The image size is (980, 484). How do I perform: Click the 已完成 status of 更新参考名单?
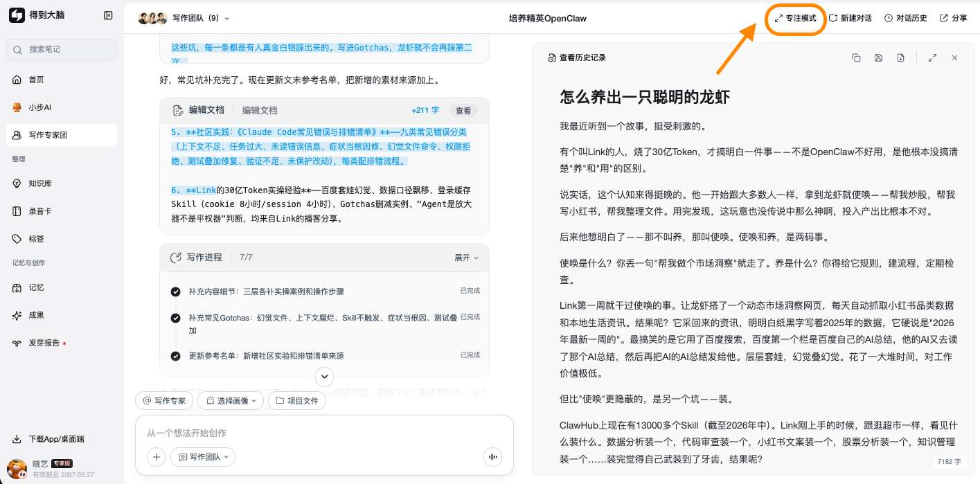(x=470, y=355)
